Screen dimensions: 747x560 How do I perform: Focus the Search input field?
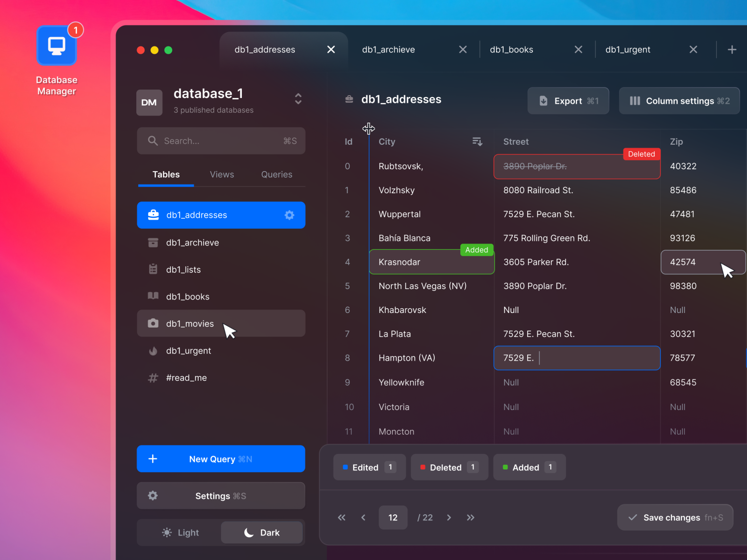pos(221,141)
